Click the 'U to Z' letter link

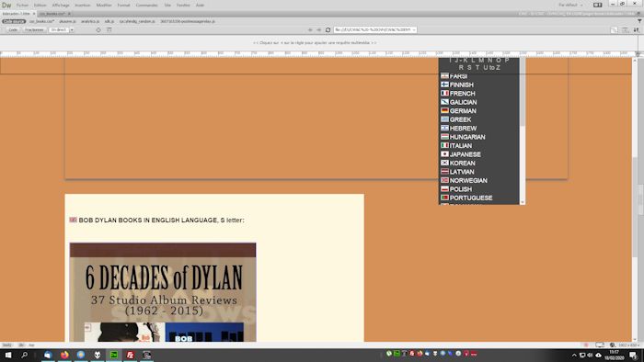point(491,68)
